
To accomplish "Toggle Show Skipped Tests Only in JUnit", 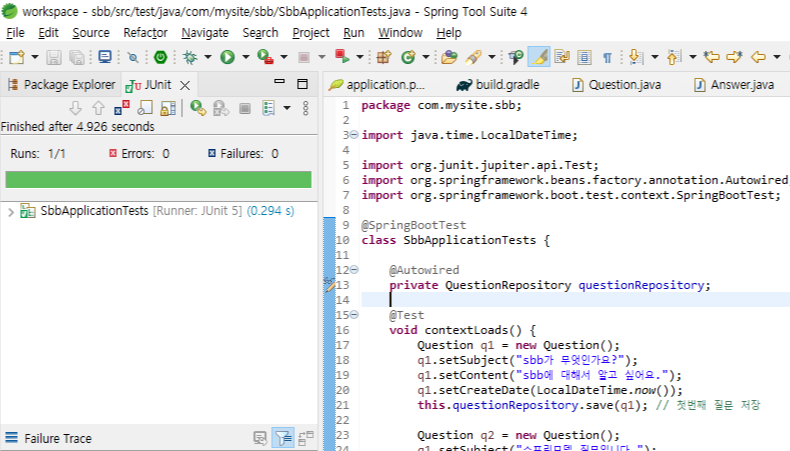I will pos(145,108).
